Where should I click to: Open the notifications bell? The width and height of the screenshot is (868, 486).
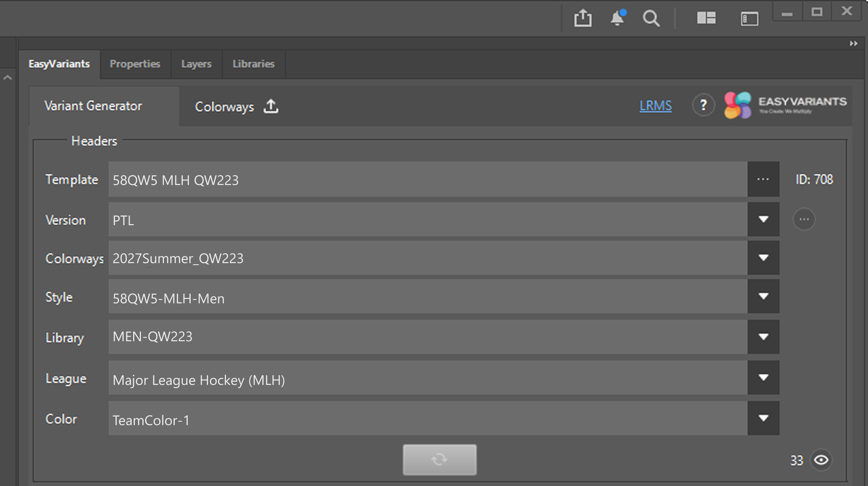point(618,18)
